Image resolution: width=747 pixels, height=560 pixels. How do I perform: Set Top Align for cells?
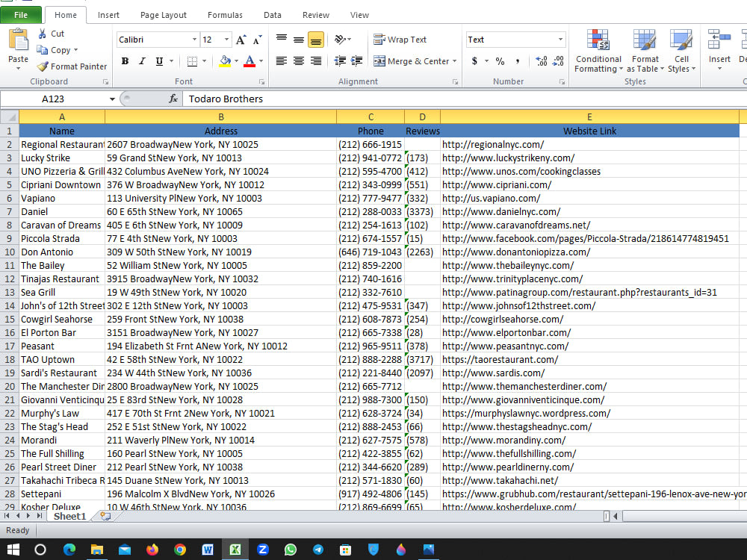click(x=282, y=40)
